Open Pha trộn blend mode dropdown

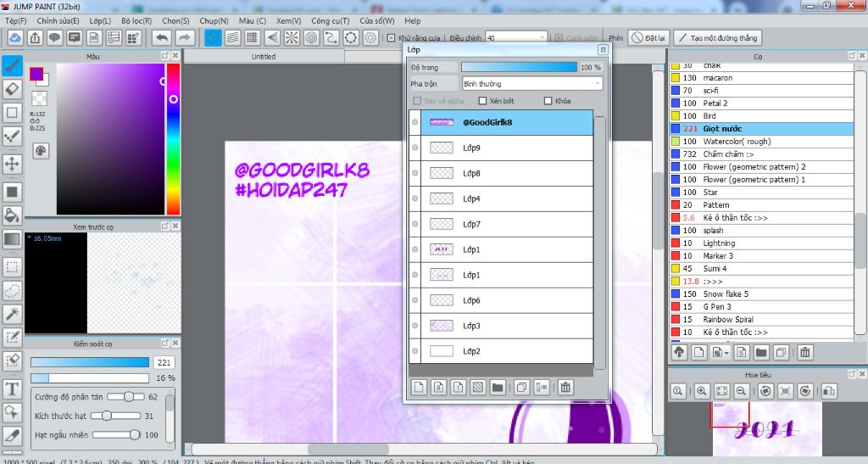pyautogui.click(x=532, y=84)
